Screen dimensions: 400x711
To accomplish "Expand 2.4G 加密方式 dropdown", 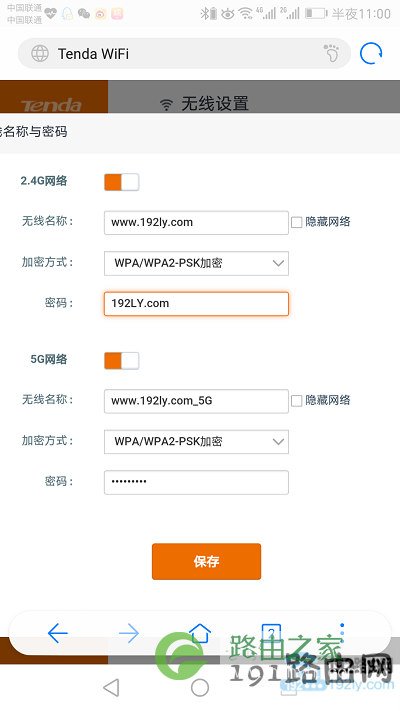I will click(x=196, y=263).
